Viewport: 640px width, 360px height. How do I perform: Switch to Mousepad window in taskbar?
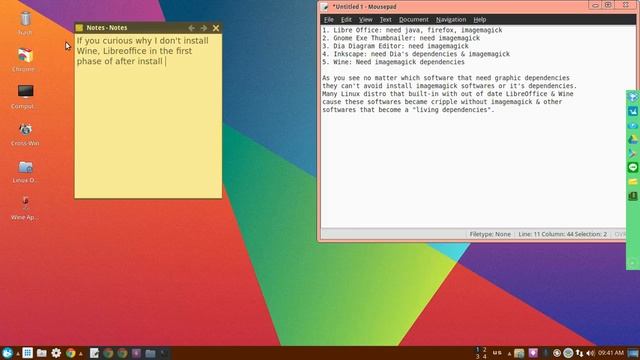(94, 353)
